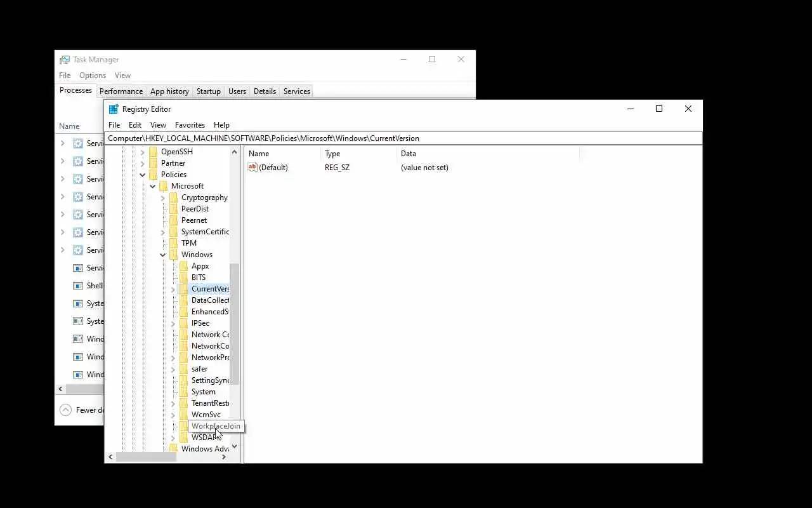Click the registry path address bar
Image resolution: width=812 pixels, height=508 pixels.
pyautogui.click(x=403, y=138)
